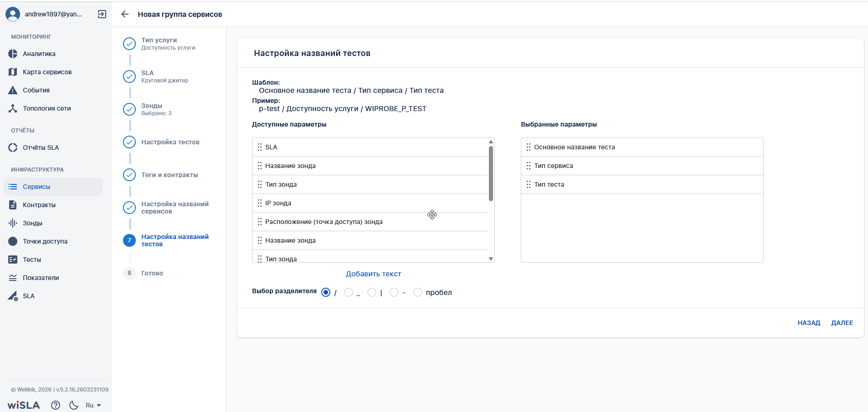The width and height of the screenshot is (868, 412).
Task: Click the user avatar icon
Action: click(x=13, y=14)
